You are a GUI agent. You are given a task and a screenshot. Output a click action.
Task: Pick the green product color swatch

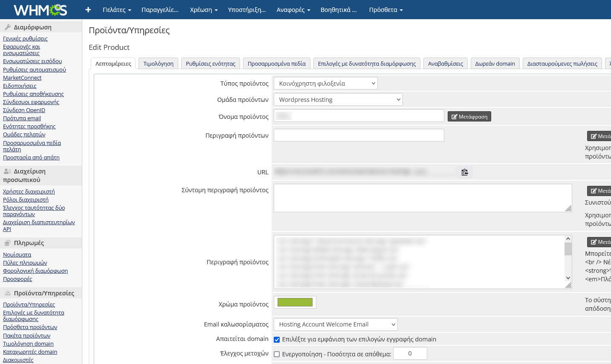[x=295, y=302]
